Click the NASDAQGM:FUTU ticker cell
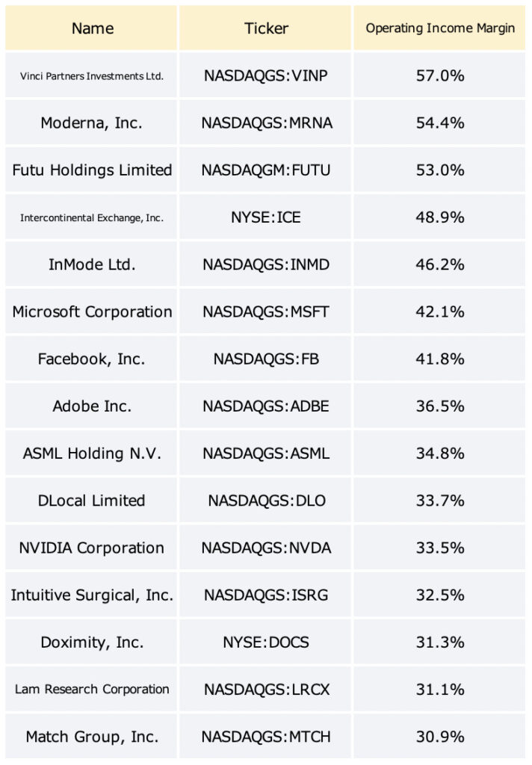This screenshot has width=532, height=765. (x=265, y=170)
